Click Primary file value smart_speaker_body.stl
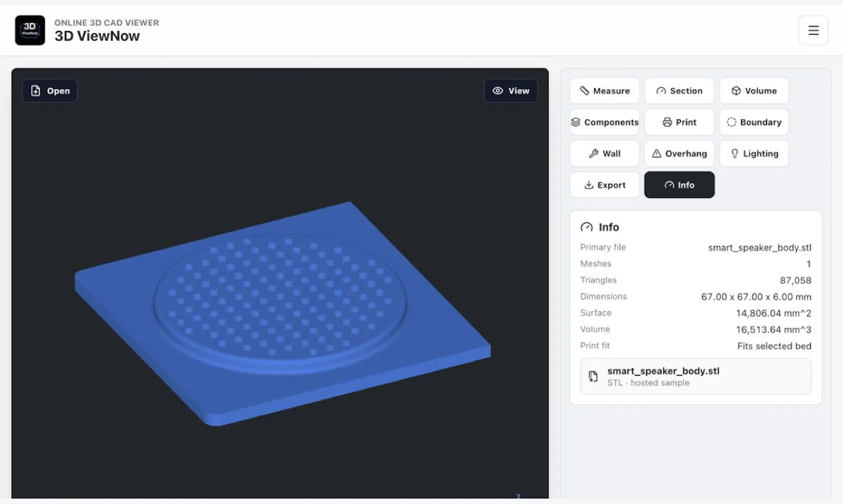The width and height of the screenshot is (843, 504). (760, 248)
